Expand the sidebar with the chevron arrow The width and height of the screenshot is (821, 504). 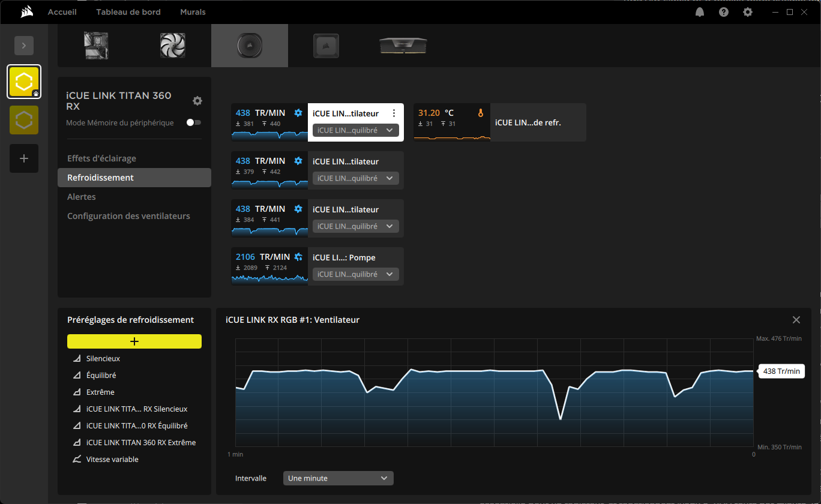coord(24,46)
